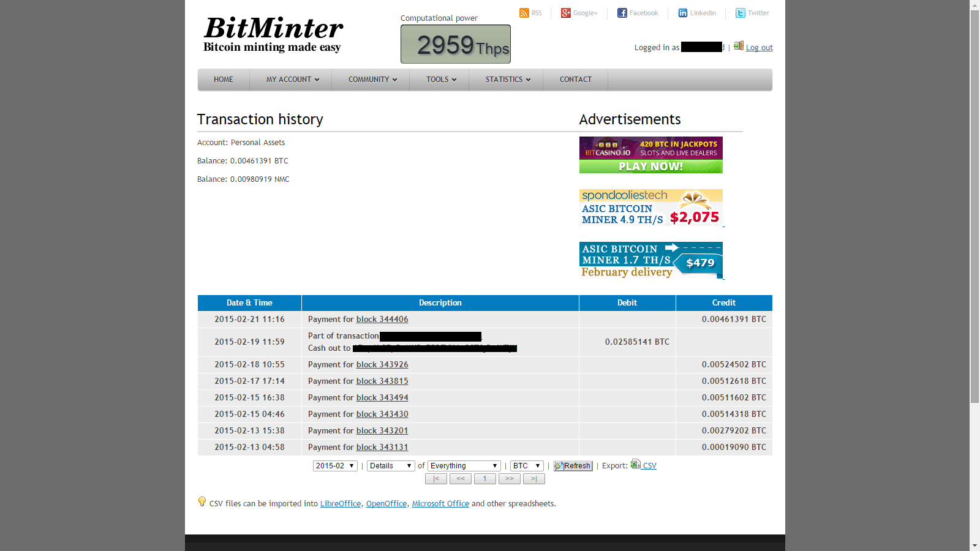This screenshot has height=551, width=980.
Task: Open block 344406 link
Action: [382, 320]
